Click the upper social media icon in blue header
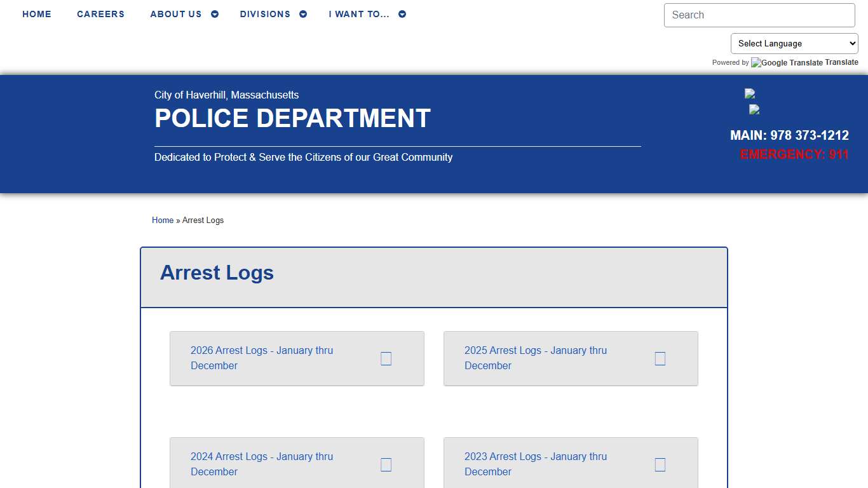Viewport: 868px width, 488px height. [x=749, y=93]
